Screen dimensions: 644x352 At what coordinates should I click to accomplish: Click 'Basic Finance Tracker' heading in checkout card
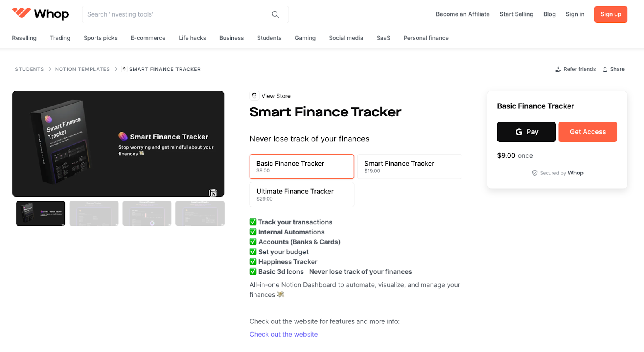coord(535,106)
